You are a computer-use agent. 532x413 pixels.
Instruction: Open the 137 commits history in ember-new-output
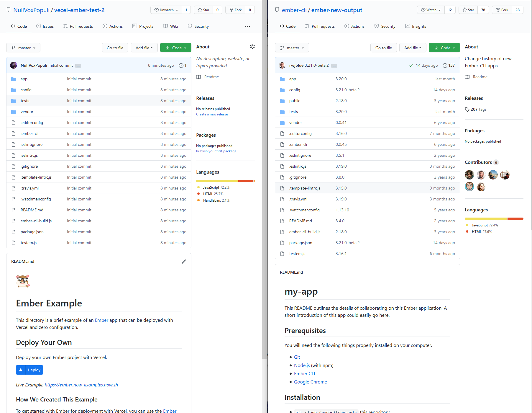click(449, 65)
